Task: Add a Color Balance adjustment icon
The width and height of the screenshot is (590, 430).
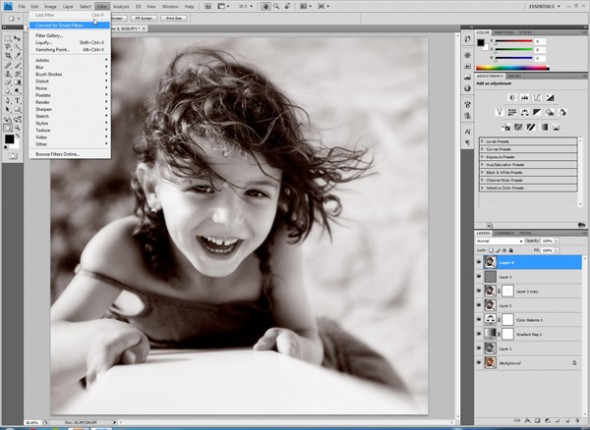Action: (525, 112)
